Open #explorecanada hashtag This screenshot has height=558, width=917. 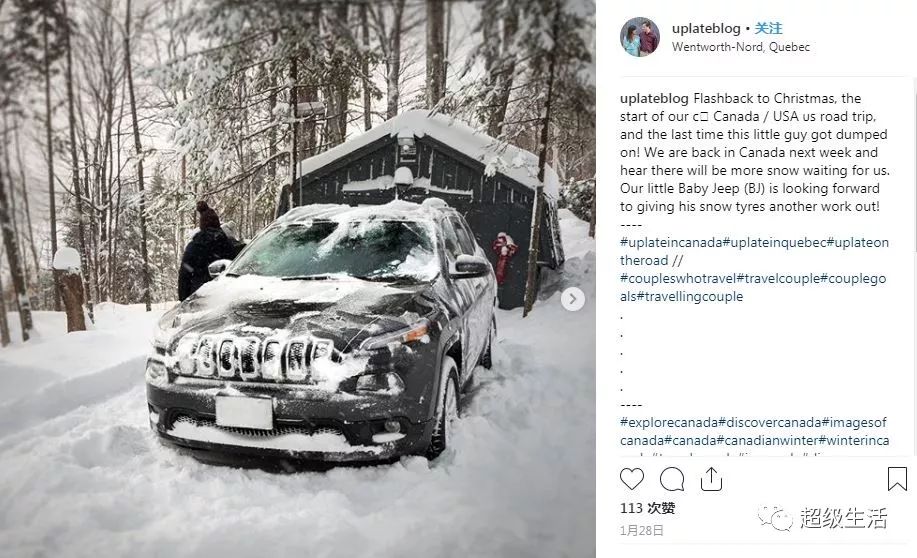coord(668,422)
